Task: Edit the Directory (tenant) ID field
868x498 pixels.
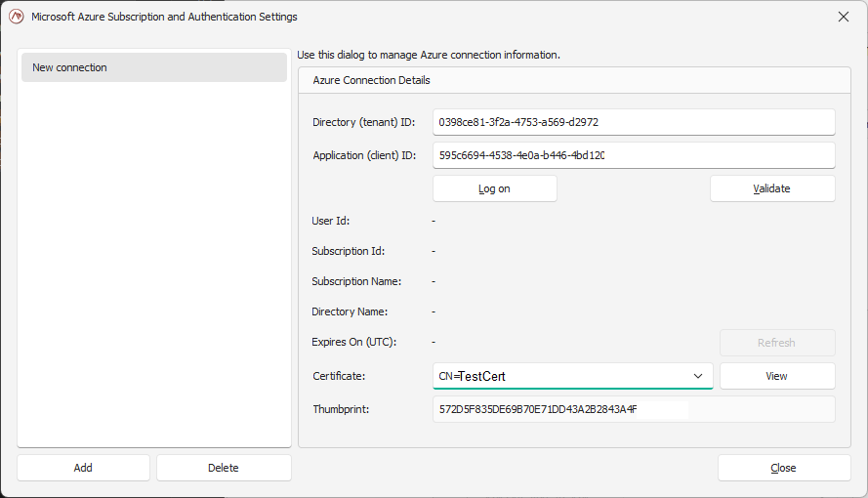Action: [x=634, y=122]
